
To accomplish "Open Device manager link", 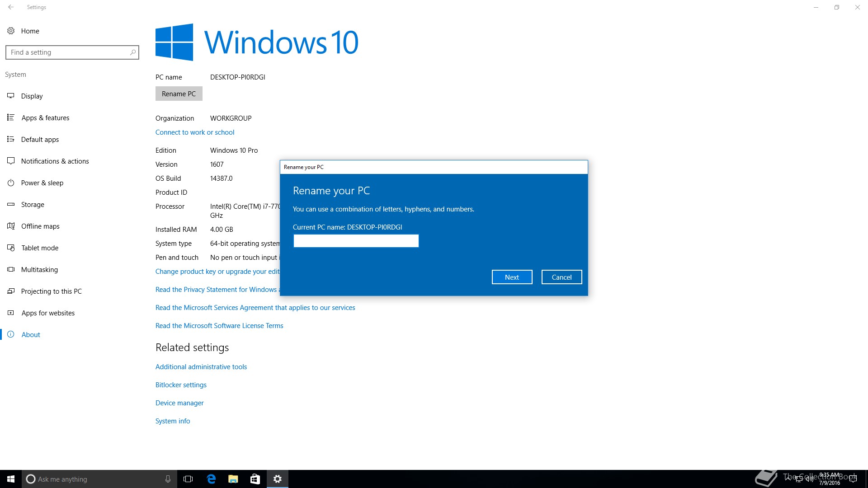I will [x=179, y=403].
